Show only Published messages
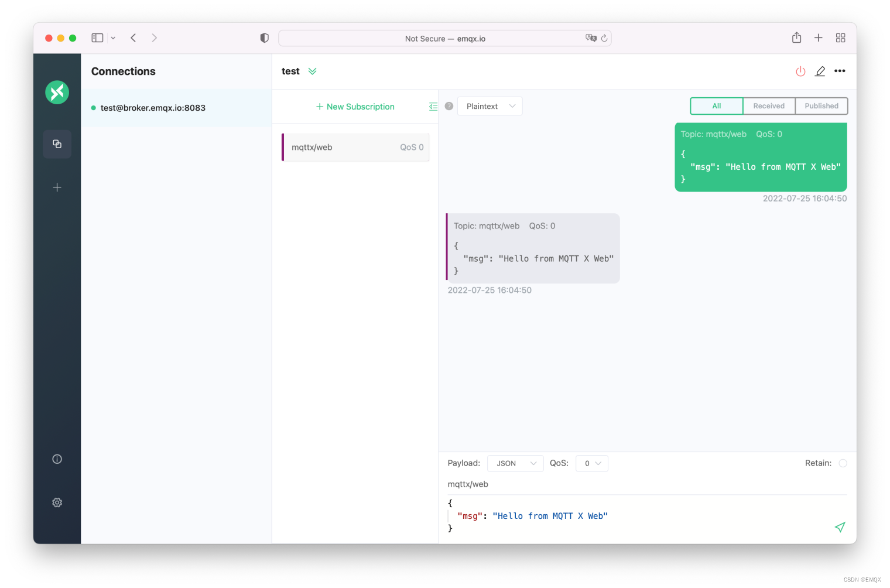 coord(821,106)
